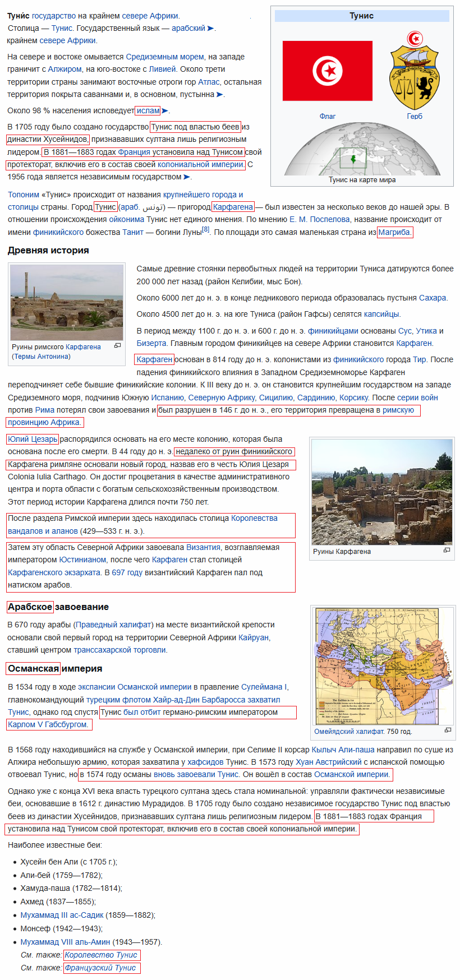The image size is (460, 980).
Task: Click enlarge icon beside 'Руины Карфагена' caption
Action: [447, 551]
